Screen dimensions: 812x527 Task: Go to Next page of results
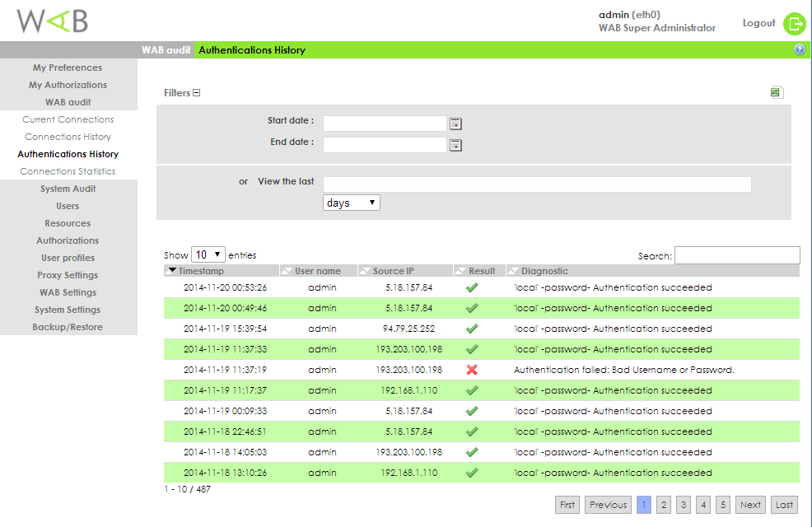(x=750, y=505)
